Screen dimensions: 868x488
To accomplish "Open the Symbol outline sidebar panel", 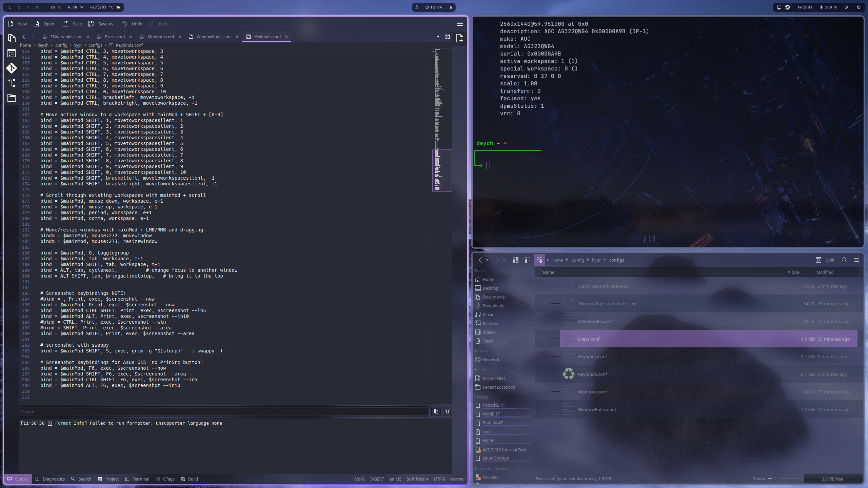I will tap(12, 53).
